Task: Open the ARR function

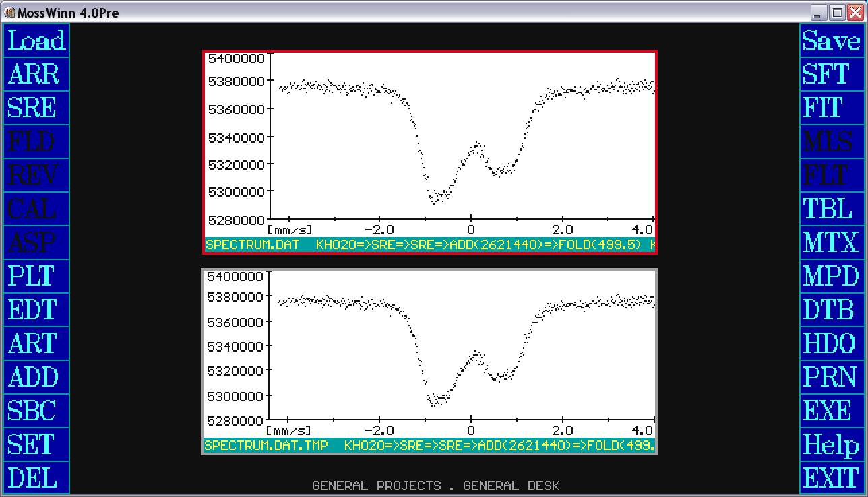Action: (x=36, y=74)
